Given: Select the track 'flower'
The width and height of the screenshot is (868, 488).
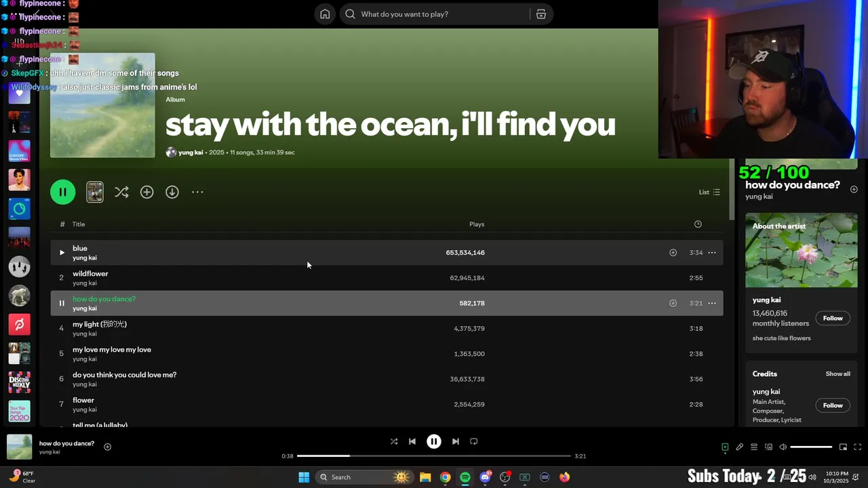Looking at the screenshot, I should [x=387, y=405].
